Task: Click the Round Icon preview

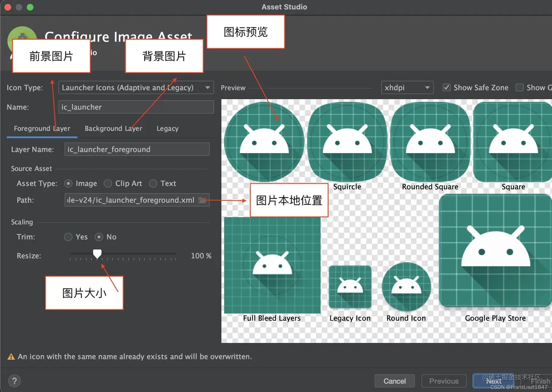Action: pyautogui.click(x=406, y=287)
